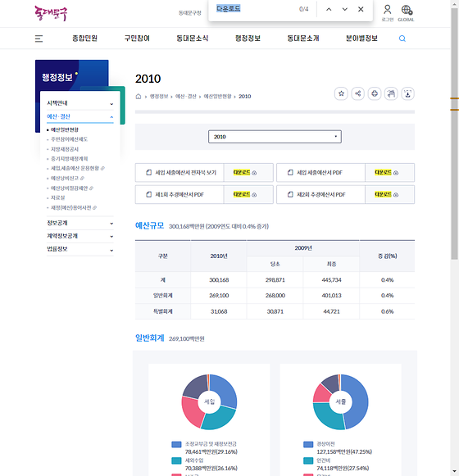The image size is (459, 476).
Task: Open the GLOBAL globe icon
Action: [x=407, y=13]
